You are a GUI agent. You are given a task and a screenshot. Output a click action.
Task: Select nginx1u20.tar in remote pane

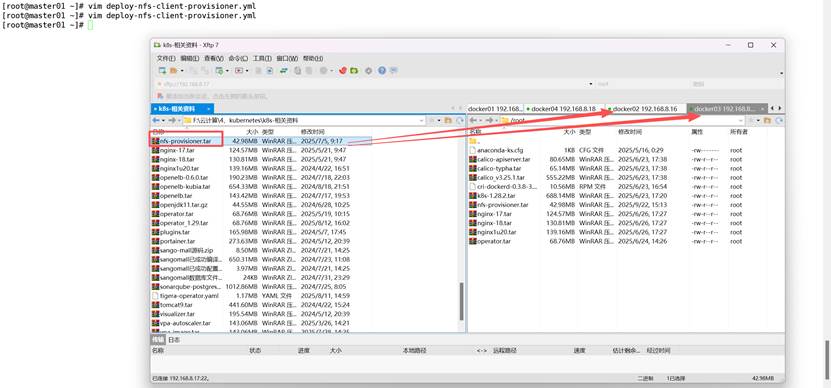[x=493, y=232]
